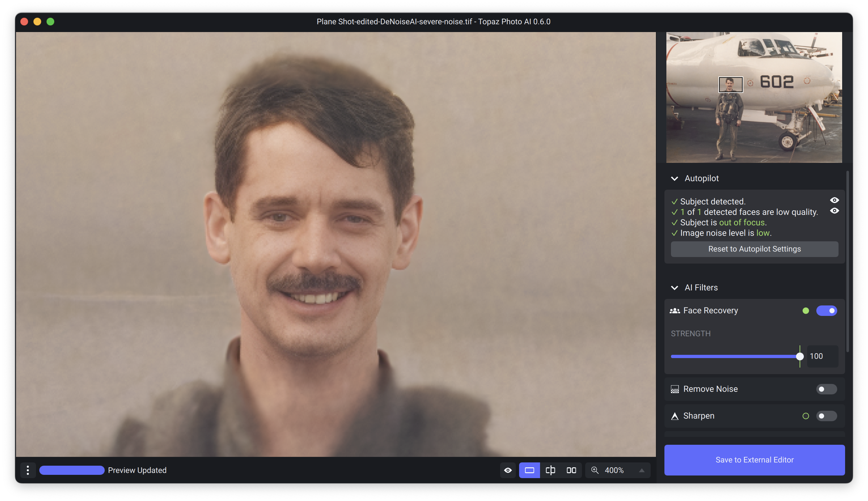The width and height of the screenshot is (868, 501).
Task: Select the side-by-side view icon
Action: pyautogui.click(x=571, y=470)
